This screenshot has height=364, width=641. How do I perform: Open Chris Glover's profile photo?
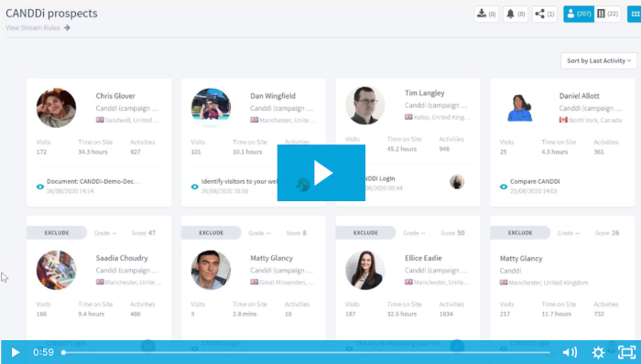56,108
